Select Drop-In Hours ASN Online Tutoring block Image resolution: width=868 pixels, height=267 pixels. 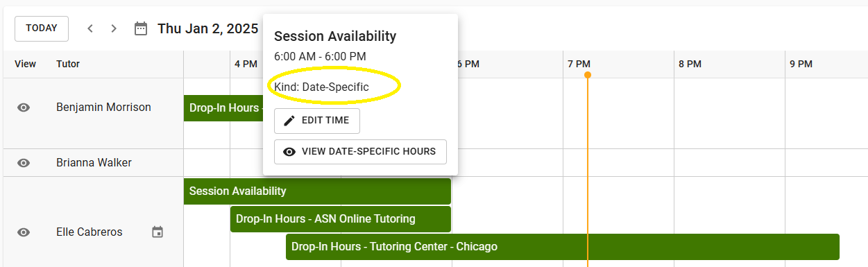tap(341, 219)
